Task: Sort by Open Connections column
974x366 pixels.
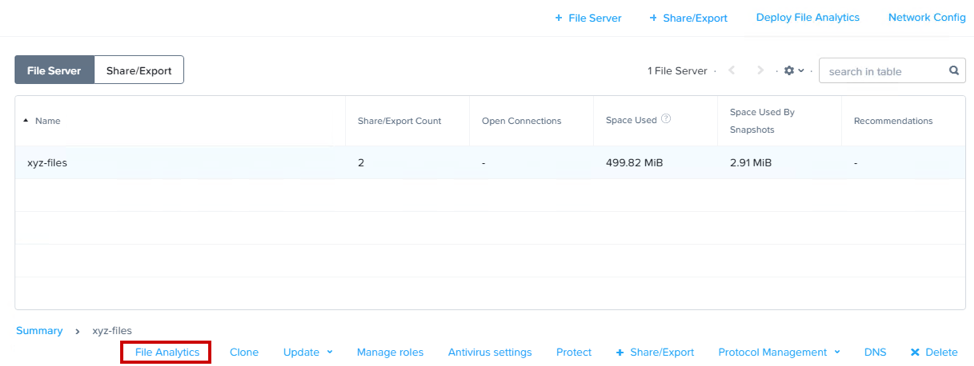Action: 521,121
